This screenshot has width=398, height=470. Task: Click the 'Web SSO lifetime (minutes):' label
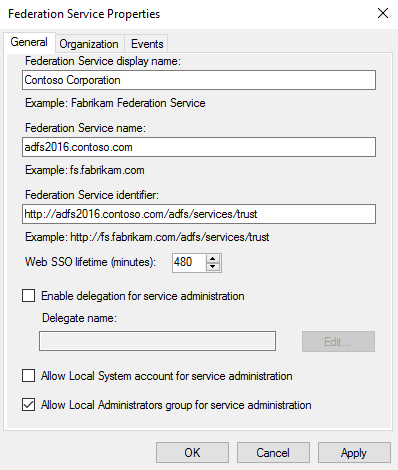[x=90, y=262]
